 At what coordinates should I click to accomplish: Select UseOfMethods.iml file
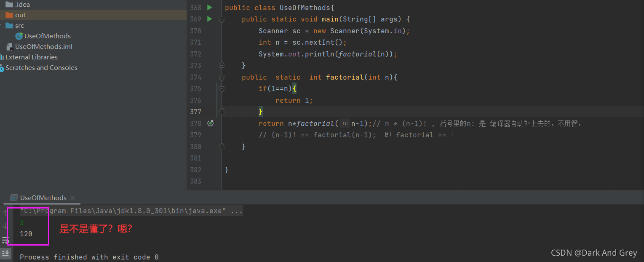[x=44, y=47]
